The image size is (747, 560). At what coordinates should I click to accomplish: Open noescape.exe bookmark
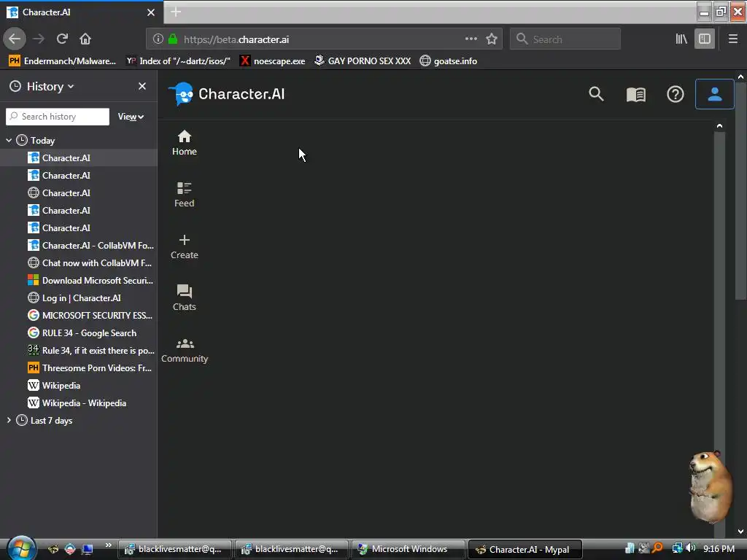tap(273, 61)
